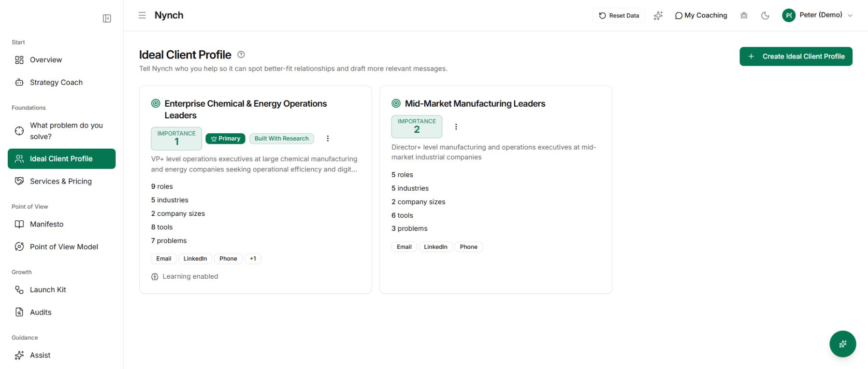
Task: Click the Built With Research badge
Action: point(282,139)
